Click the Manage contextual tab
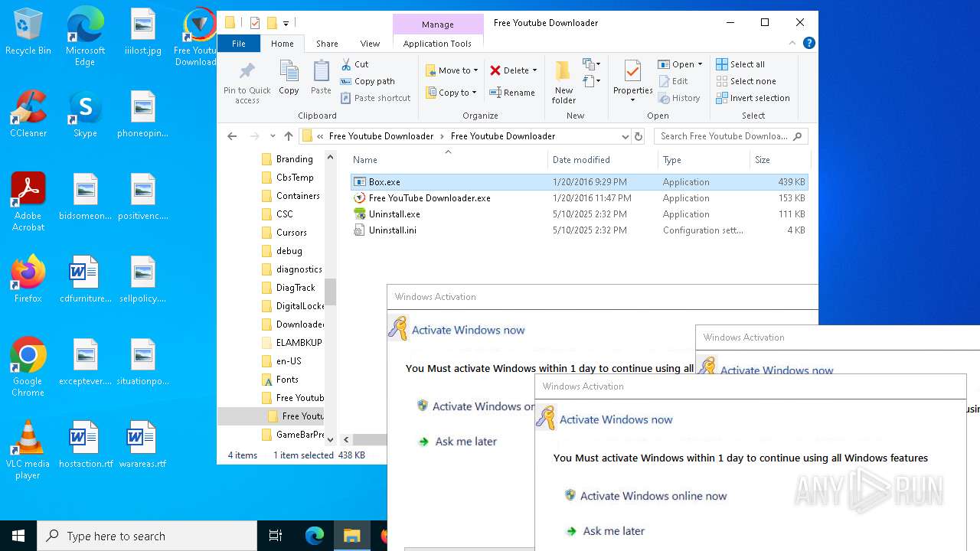This screenshot has height=551, width=980. [438, 24]
